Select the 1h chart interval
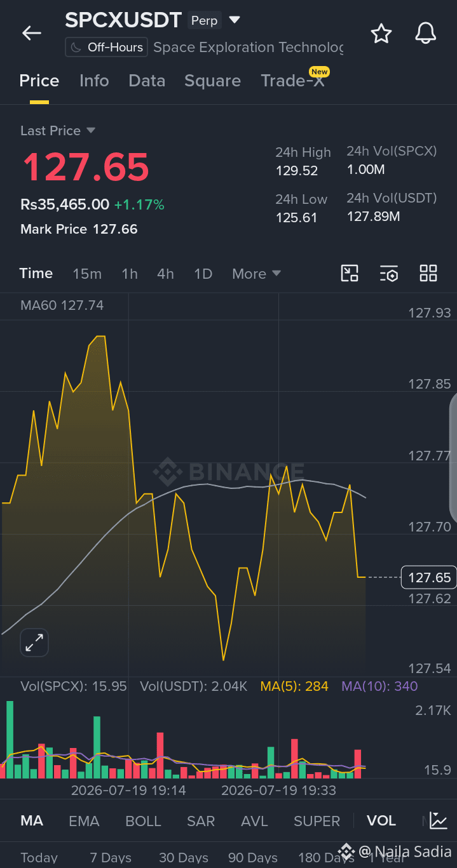This screenshot has height=868, width=457. click(x=130, y=274)
